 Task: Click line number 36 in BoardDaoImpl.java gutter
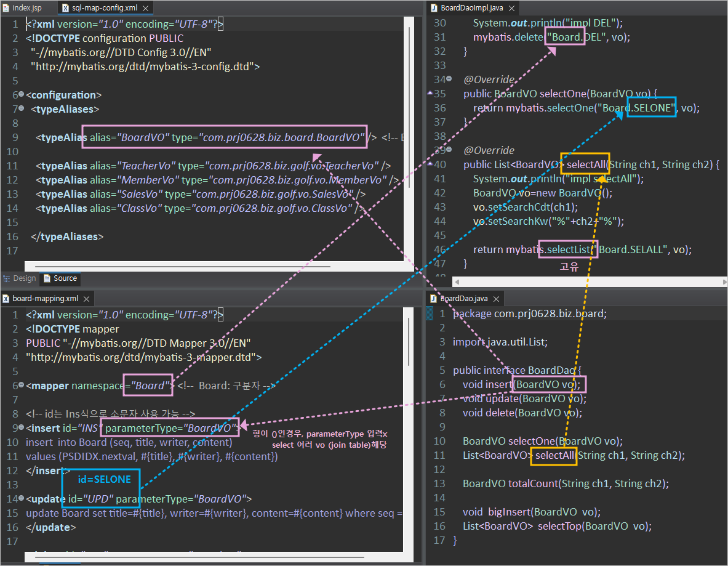click(439, 108)
